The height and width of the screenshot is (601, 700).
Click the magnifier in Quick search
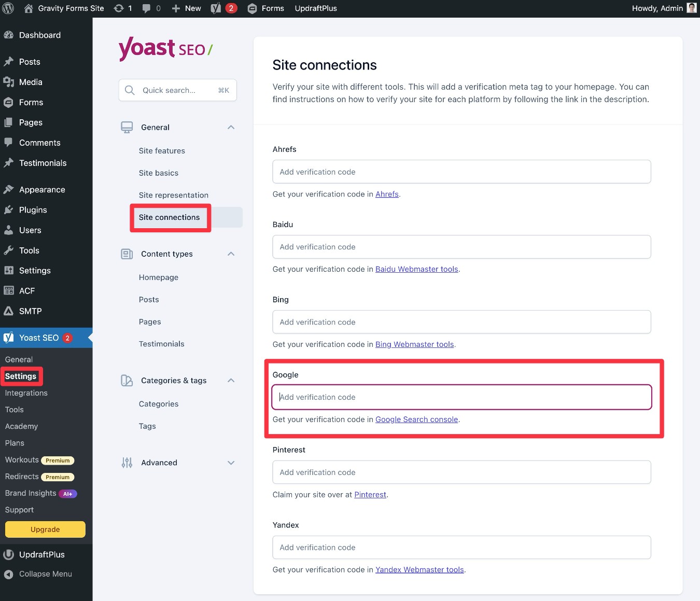(x=130, y=90)
